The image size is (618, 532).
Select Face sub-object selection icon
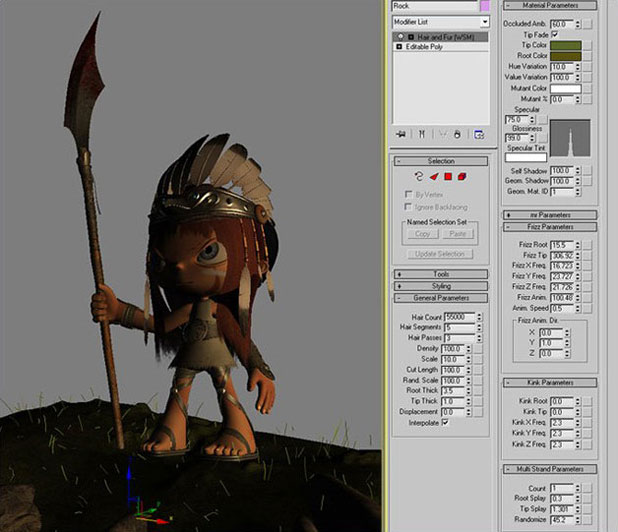(x=434, y=177)
